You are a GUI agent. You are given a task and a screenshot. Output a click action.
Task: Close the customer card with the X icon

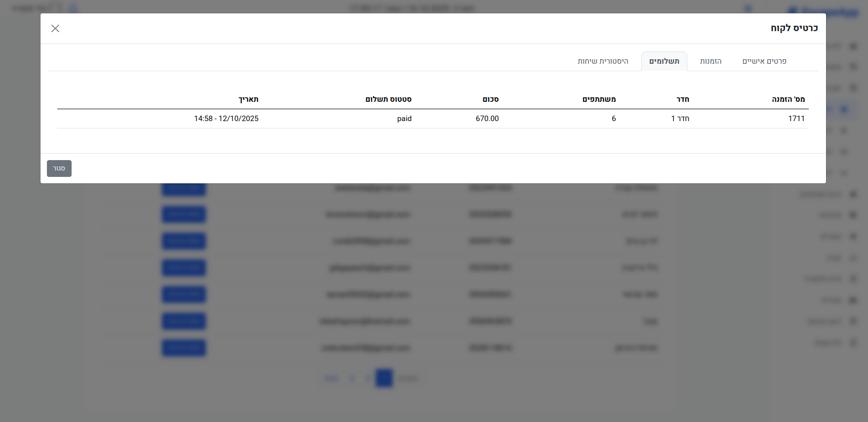tap(55, 29)
